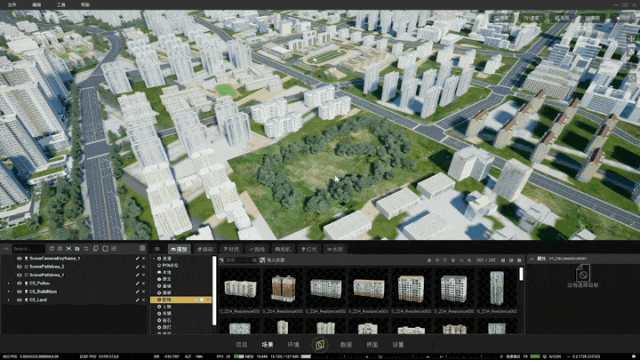This screenshot has height=360, width=640.
Task: Open the 数据 section in bottom bar
Action: tap(346, 344)
